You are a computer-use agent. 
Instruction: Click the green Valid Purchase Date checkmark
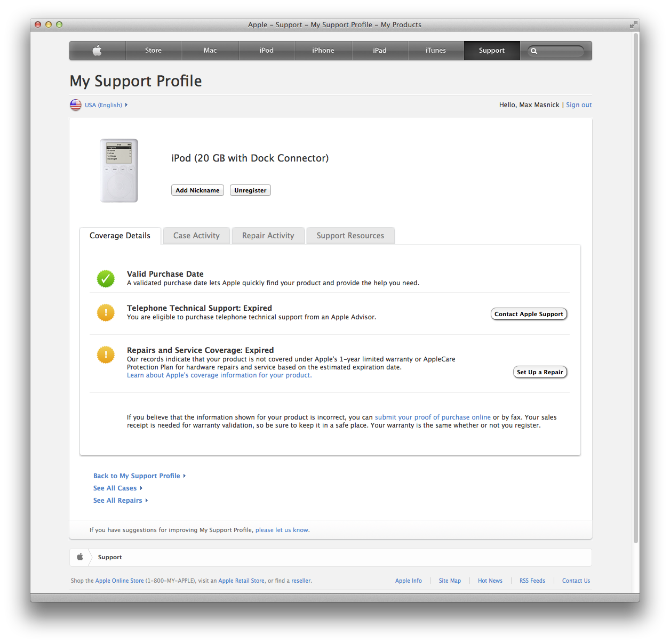pos(106,278)
